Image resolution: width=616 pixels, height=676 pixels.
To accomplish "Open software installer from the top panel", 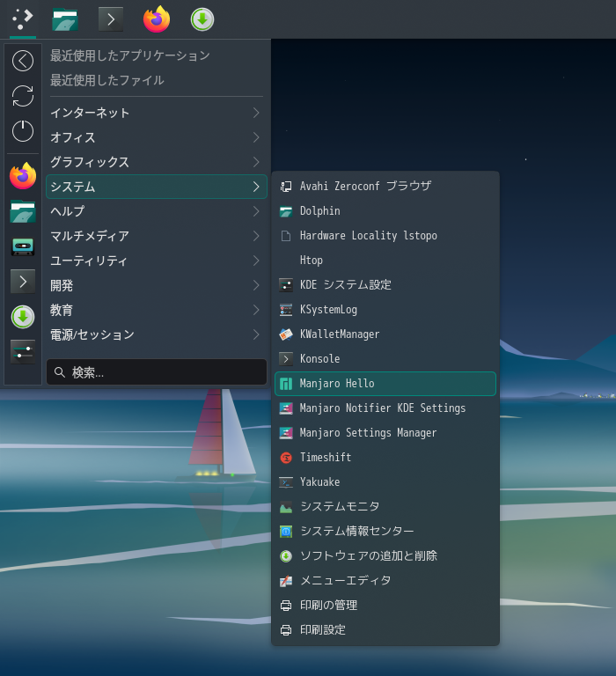I will [x=202, y=19].
